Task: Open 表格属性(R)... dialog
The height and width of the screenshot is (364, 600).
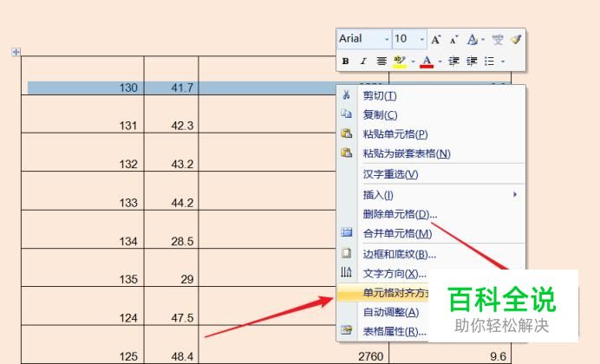Action: pos(382,331)
